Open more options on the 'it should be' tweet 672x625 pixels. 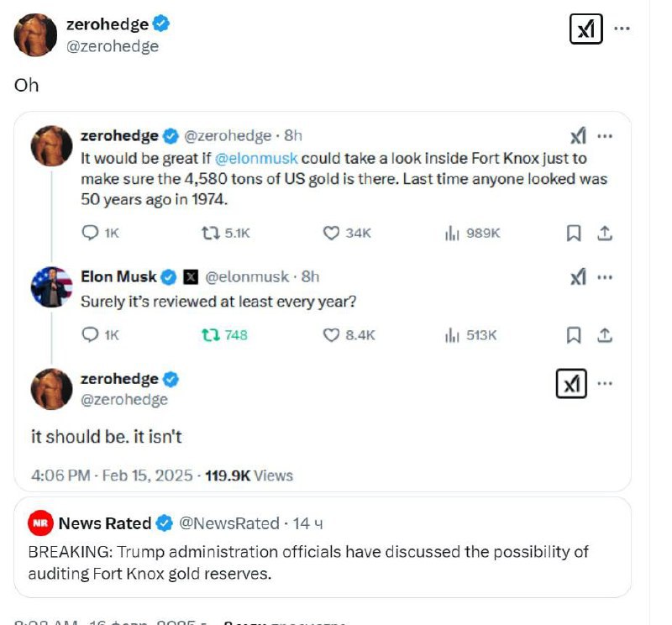tap(605, 384)
